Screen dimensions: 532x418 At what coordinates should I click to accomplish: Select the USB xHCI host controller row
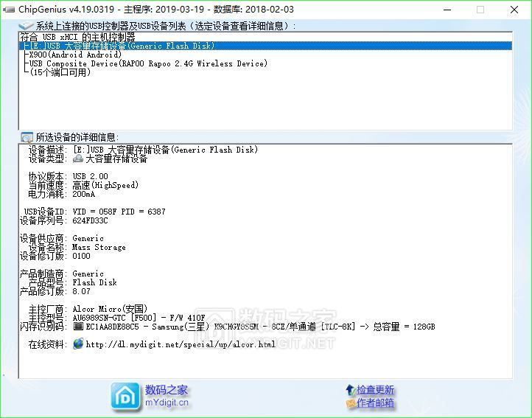pos(265,37)
